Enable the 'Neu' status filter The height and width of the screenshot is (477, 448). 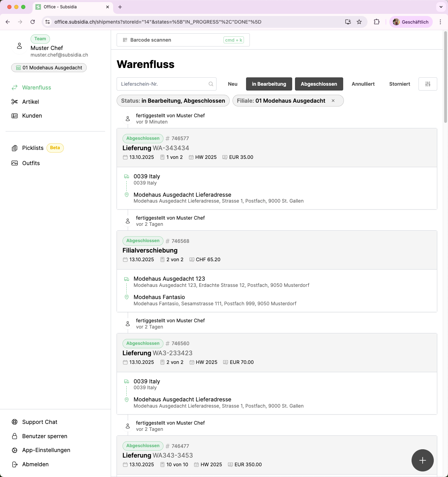pos(233,84)
